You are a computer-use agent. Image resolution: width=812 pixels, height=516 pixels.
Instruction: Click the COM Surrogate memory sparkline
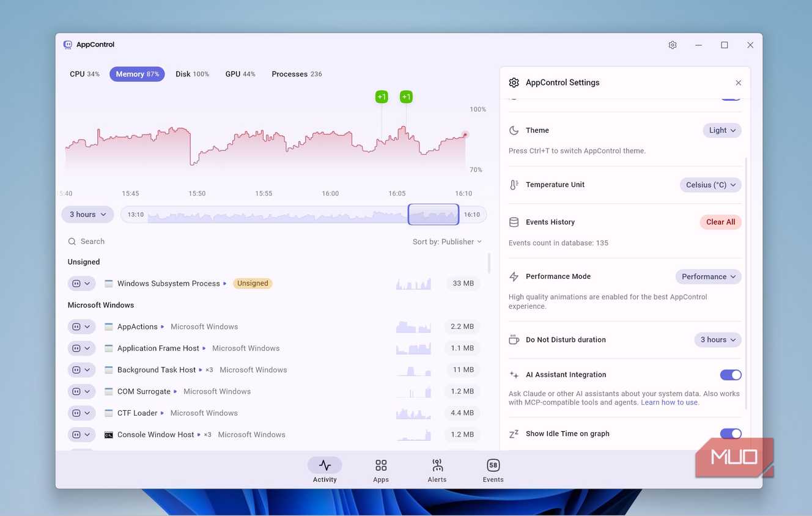[x=414, y=391]
